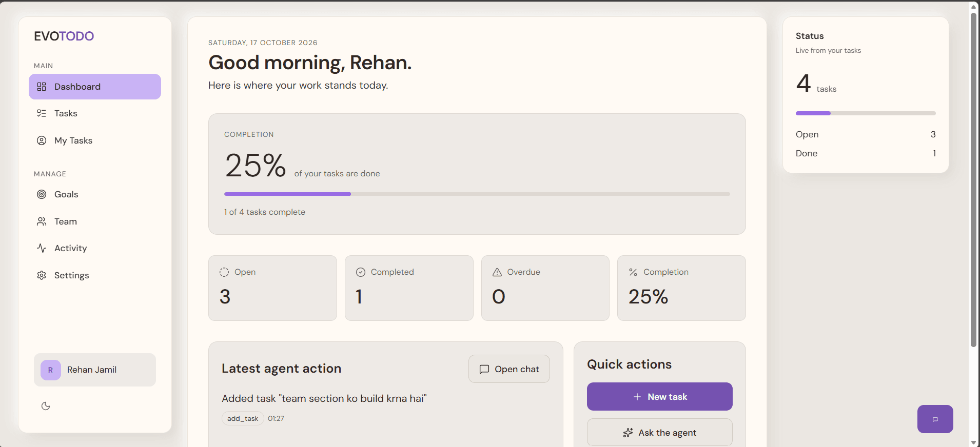Click the My Tasks user-circle icon
This screenshot has width=980, height=447.
pos(42,140)
